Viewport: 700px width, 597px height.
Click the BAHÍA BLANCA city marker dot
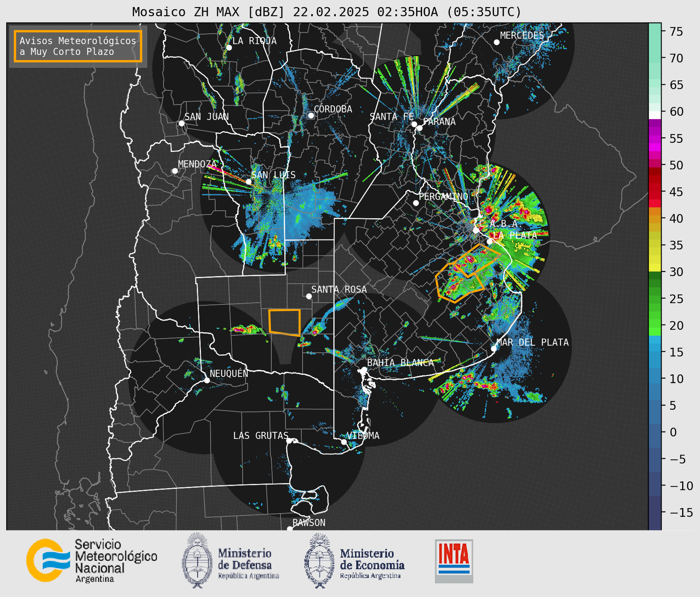(x=364, y=369)
